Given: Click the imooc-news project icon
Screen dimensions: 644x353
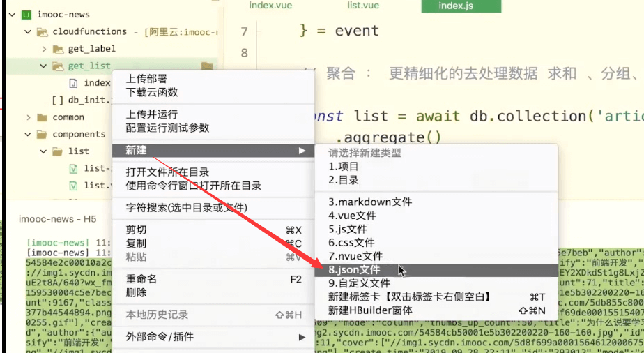Looking at the screenshot, I should (26, 15).
